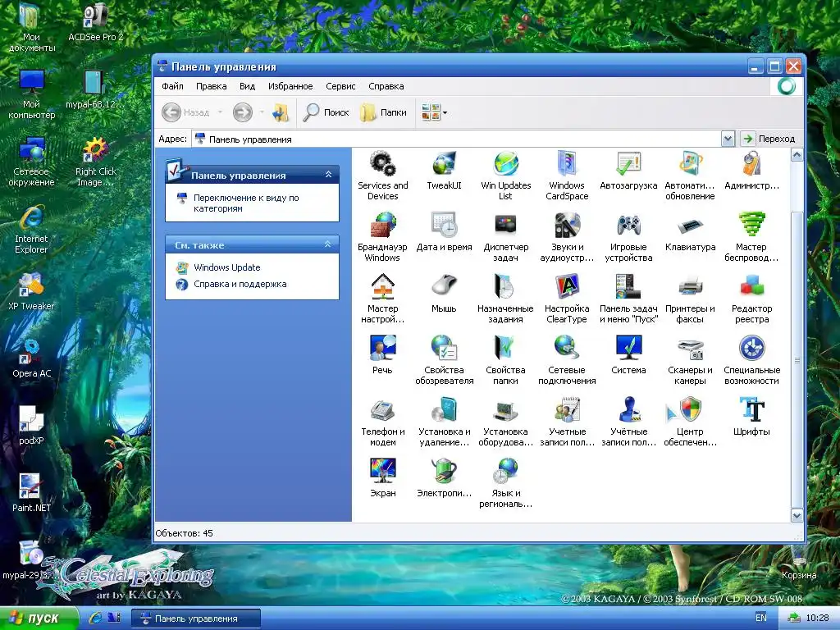The height and width of the screenshot is (630, 840).
Task: Click the Поиск toolbar button
Action: [x=326, y=112]
